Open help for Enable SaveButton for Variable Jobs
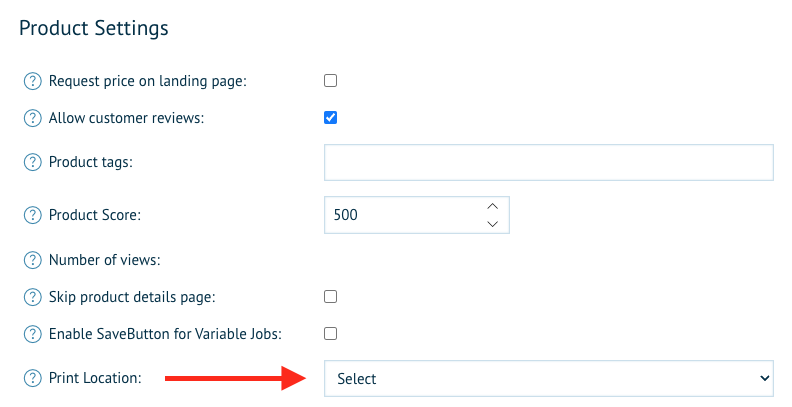 [32, 334]
